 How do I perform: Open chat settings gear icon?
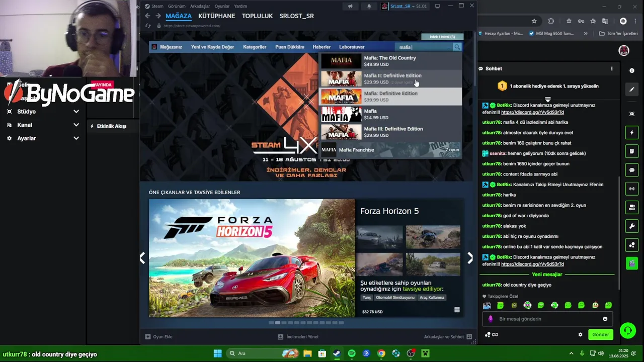pyautogui.click(x=580, y=334)
